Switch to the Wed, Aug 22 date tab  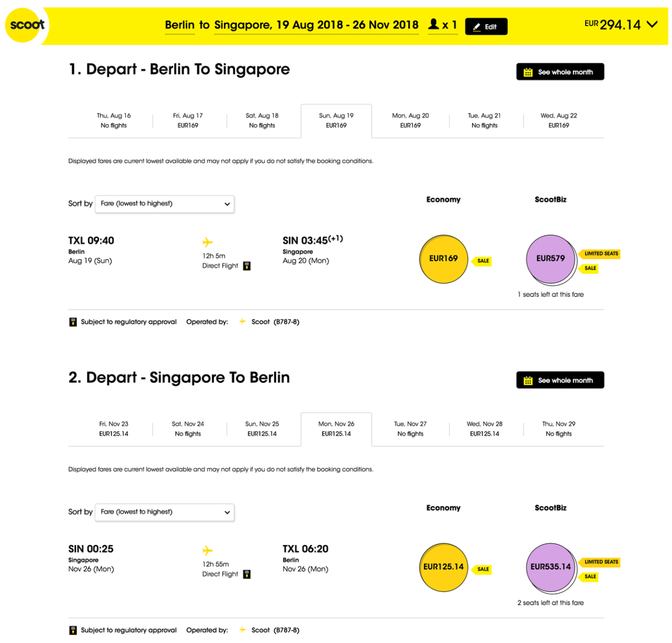558,120
